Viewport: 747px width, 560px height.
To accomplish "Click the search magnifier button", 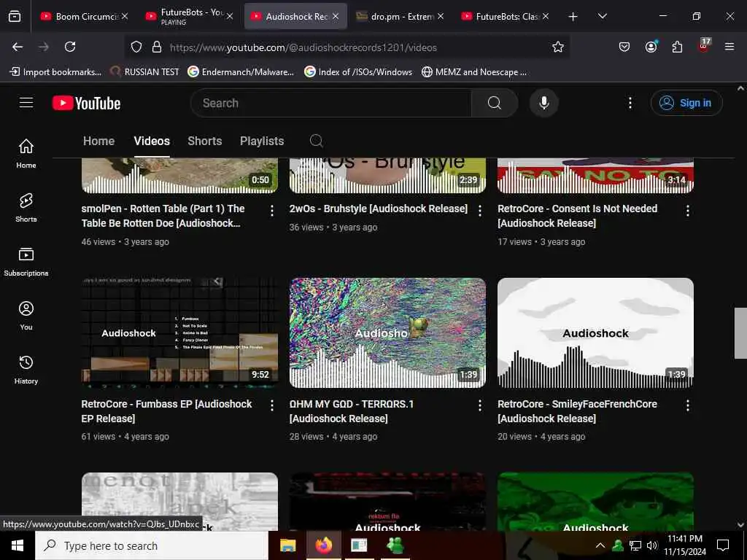I will coord(494,103).
